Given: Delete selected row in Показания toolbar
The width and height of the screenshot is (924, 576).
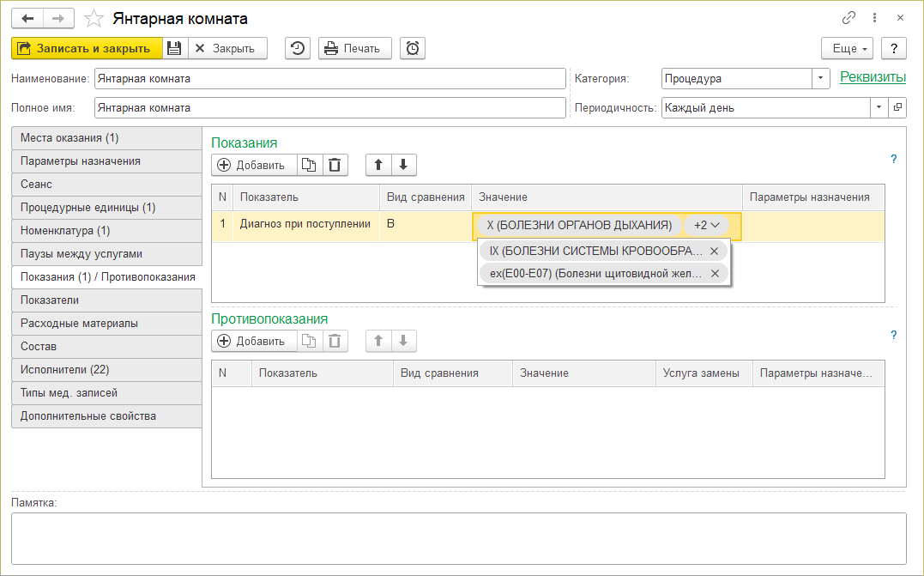Looking at the screenshot, I should pyautogui.click(x=335, y=165).
